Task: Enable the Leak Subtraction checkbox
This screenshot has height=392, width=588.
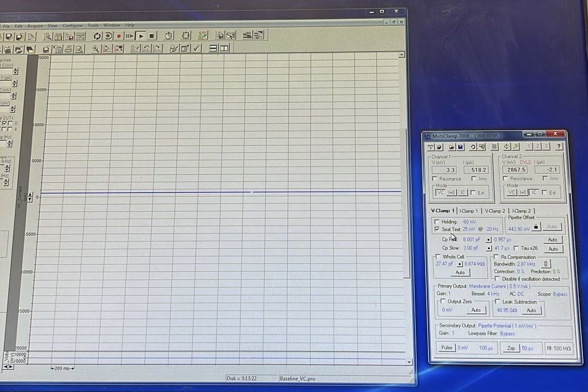Action: point(498,301)
